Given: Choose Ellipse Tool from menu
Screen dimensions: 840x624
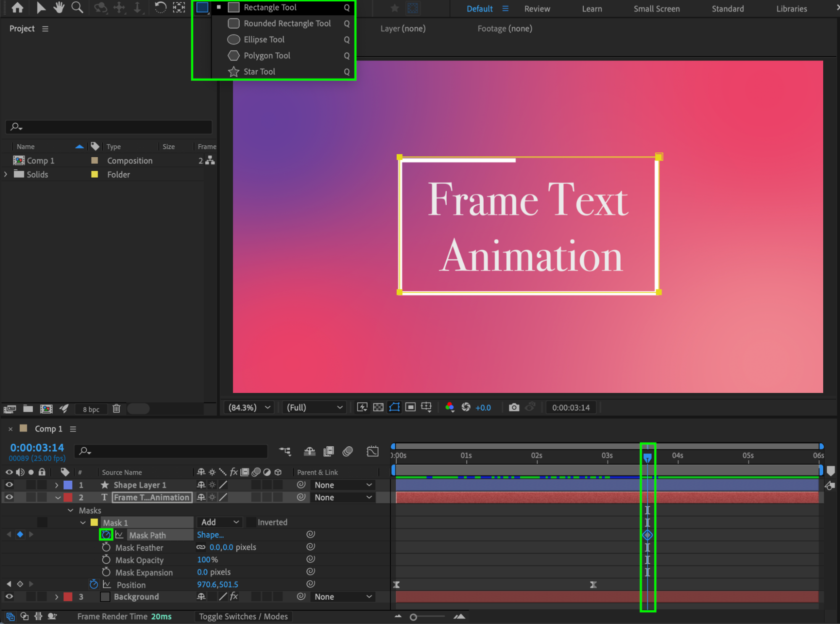Looking at the screenshot, I should (264, 39).
